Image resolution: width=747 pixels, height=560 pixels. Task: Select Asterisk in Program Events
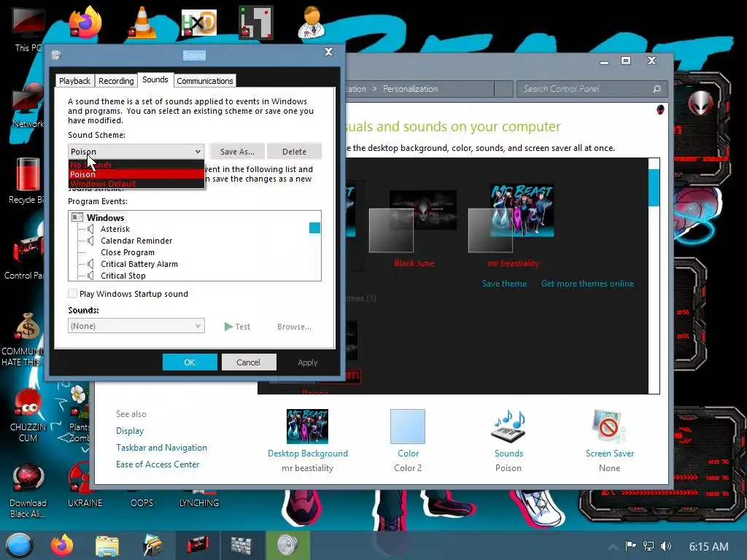(x=115, y=228)
